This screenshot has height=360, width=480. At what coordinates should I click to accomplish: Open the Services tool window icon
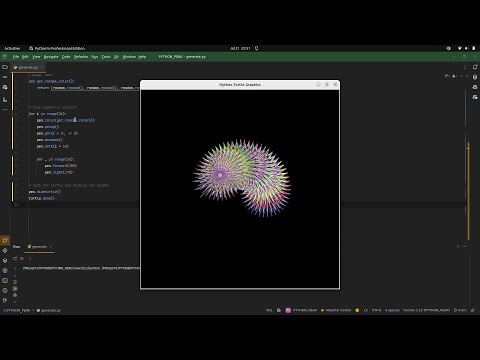pos(5,270)
